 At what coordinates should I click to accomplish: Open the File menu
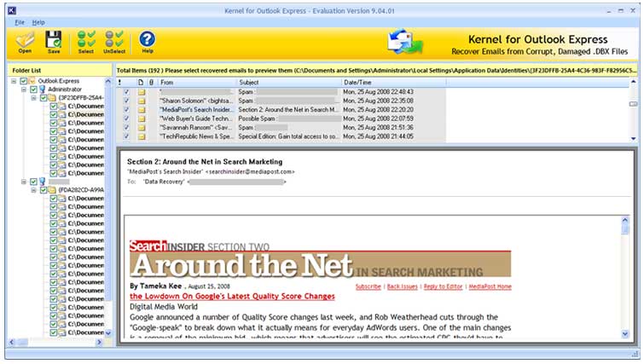click(20, 22)
